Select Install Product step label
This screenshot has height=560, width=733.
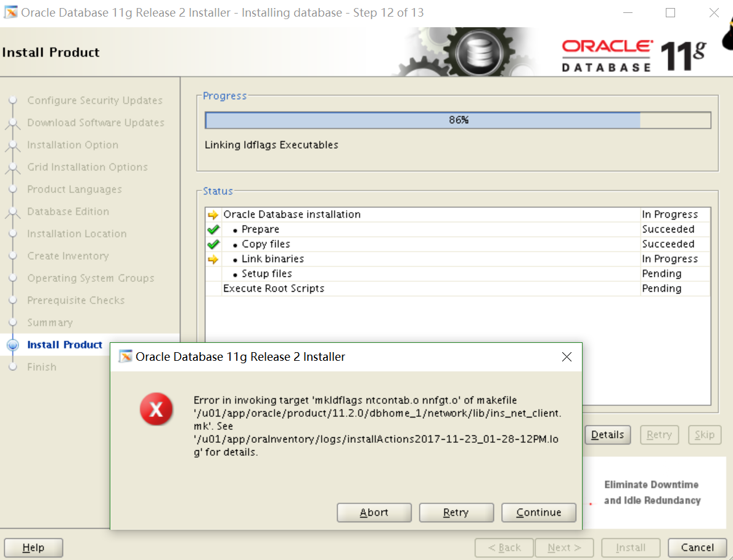(x=65, y=345)
